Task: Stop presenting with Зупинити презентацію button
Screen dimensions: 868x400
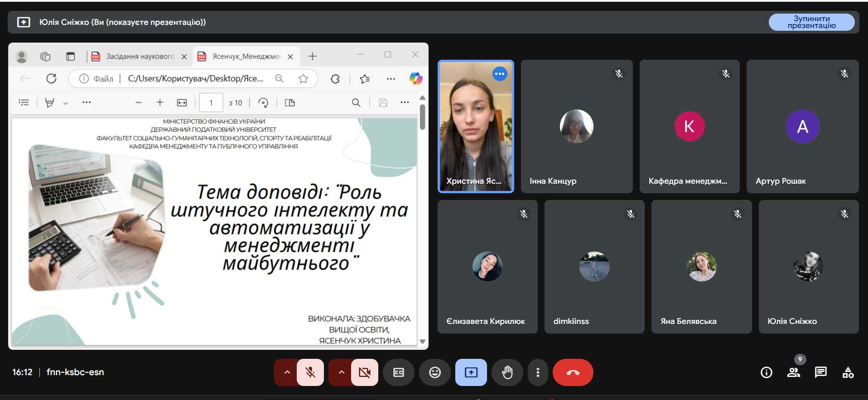Action: (811, 22)
